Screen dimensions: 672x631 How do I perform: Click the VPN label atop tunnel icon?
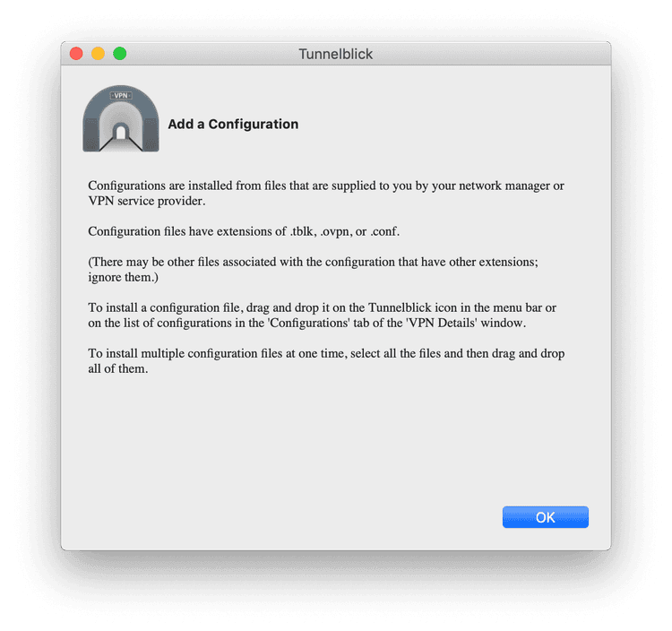tap(121, 95)
